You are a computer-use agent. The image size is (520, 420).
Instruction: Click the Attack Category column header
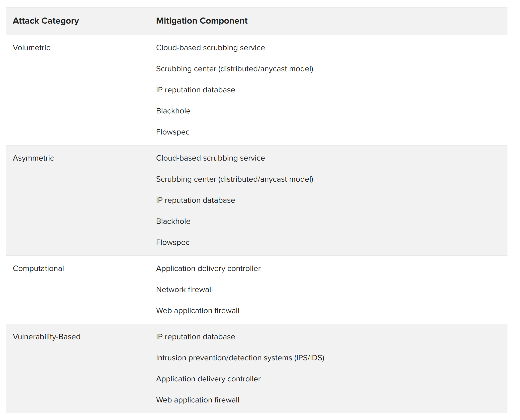[46, 21]
